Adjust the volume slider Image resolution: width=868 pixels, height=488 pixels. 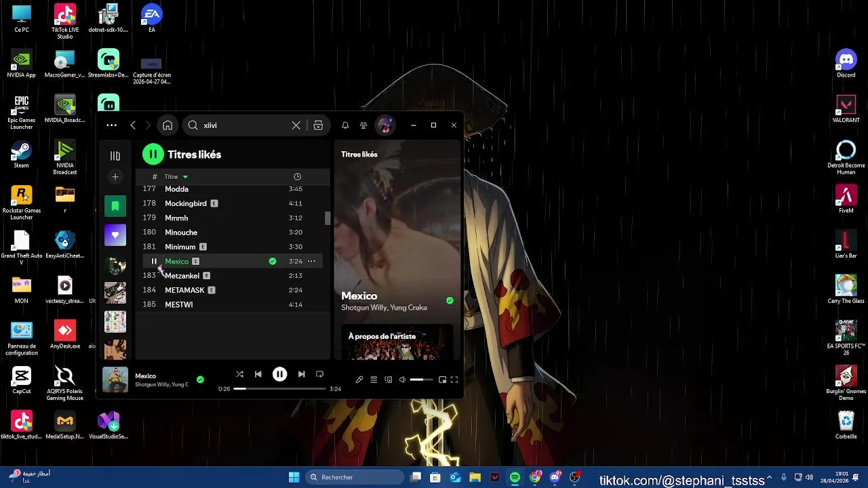[x=421, y=380]
